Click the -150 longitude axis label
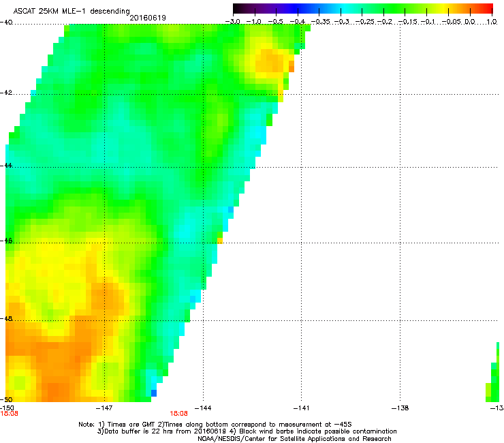 [x=7, y=408]
